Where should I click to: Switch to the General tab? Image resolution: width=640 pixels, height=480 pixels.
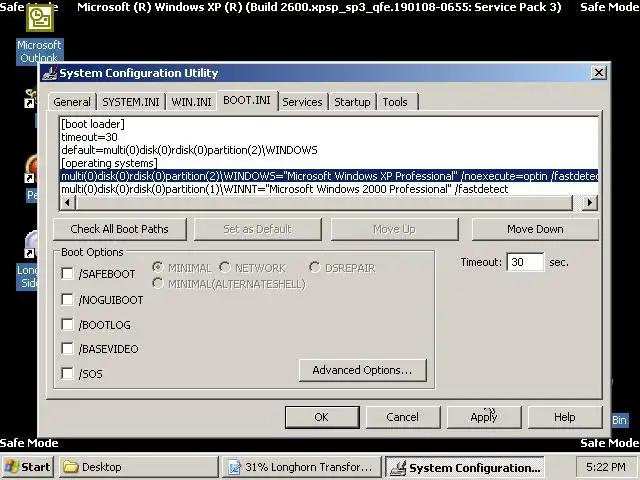click(x=72, y=102)
